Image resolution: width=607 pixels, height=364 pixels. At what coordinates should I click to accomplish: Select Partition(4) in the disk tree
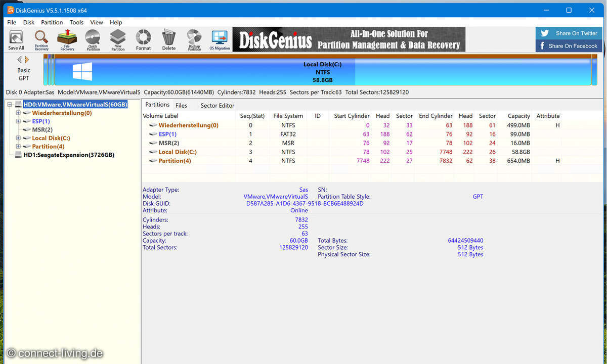48,146
